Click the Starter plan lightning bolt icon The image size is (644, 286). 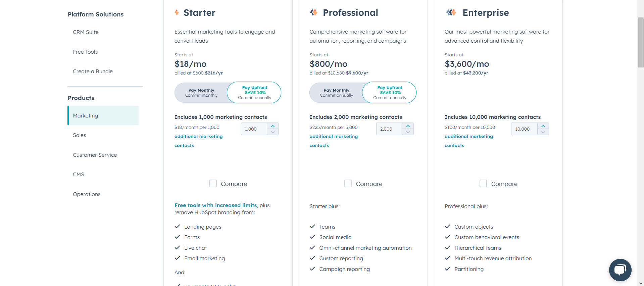[x=177, y=12]
